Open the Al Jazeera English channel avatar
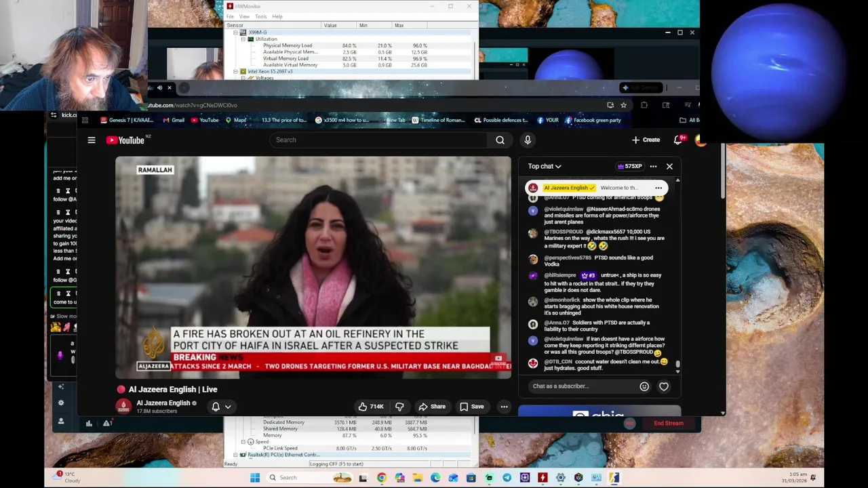The width and height of the screenshot is (868, 488). point(123,406)
